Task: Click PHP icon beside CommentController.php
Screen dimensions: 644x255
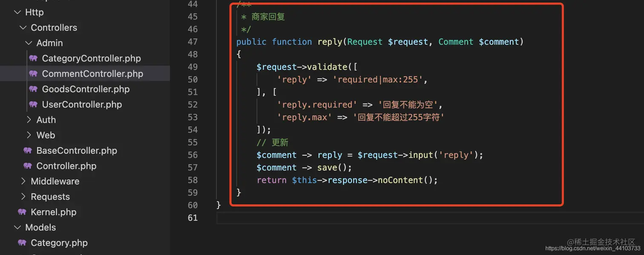Action: [33, 74]
